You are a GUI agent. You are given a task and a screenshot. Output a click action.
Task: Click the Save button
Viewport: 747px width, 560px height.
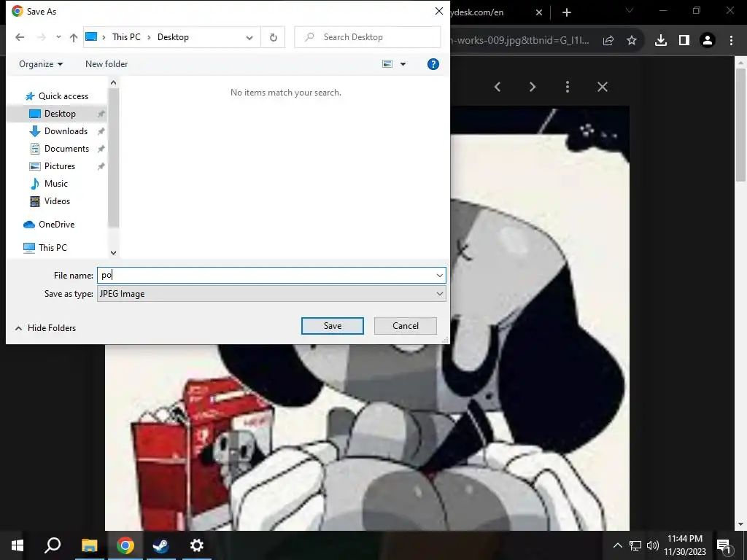(333, 326)
